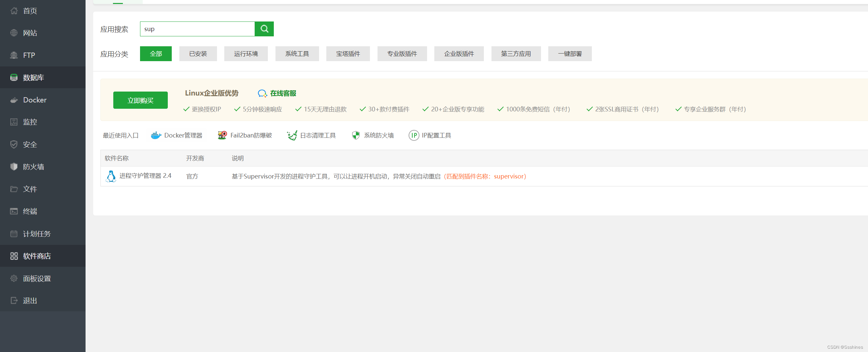Open the IP配置工具 shortcut

point(430,135)
